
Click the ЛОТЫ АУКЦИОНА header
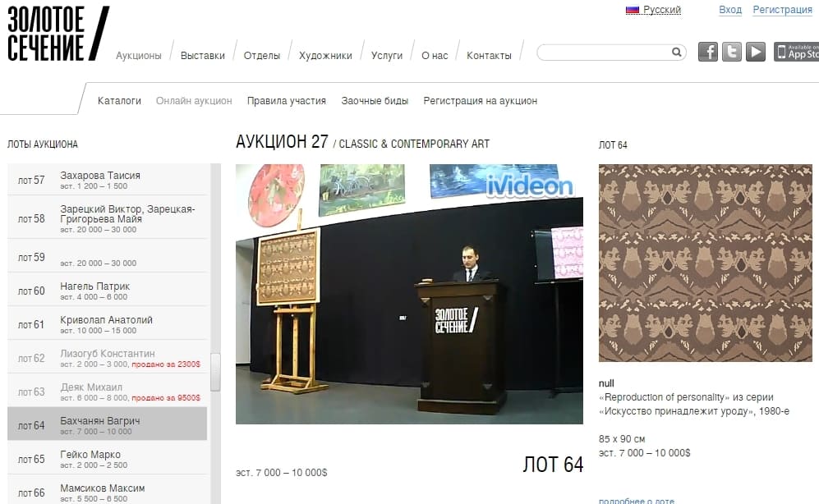click(43, 144)
